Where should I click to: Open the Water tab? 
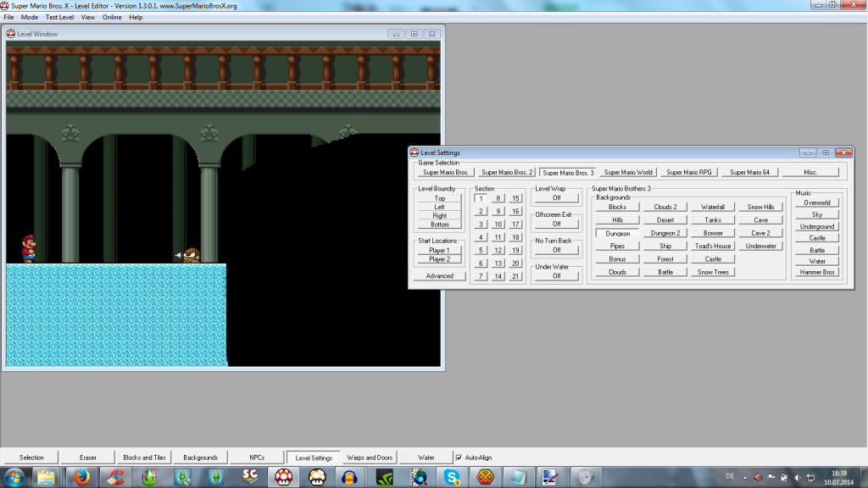(426, 457)
